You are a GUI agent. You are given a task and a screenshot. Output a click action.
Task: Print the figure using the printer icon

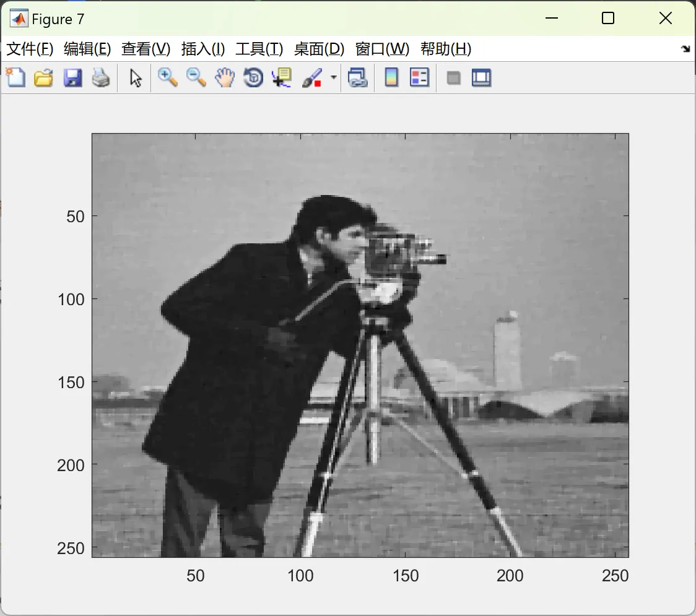(x=101, y=77)
